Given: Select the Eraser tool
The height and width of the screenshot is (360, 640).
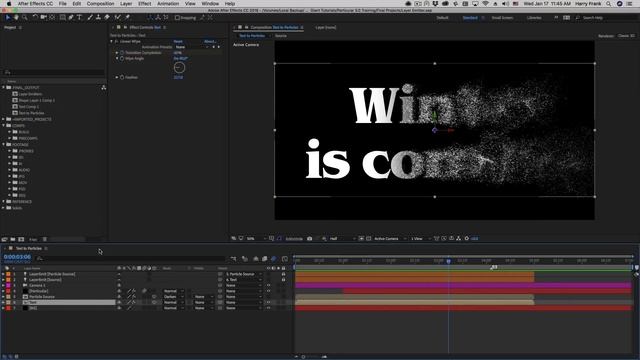Looking at the screenshot, I should coord(107,18).
